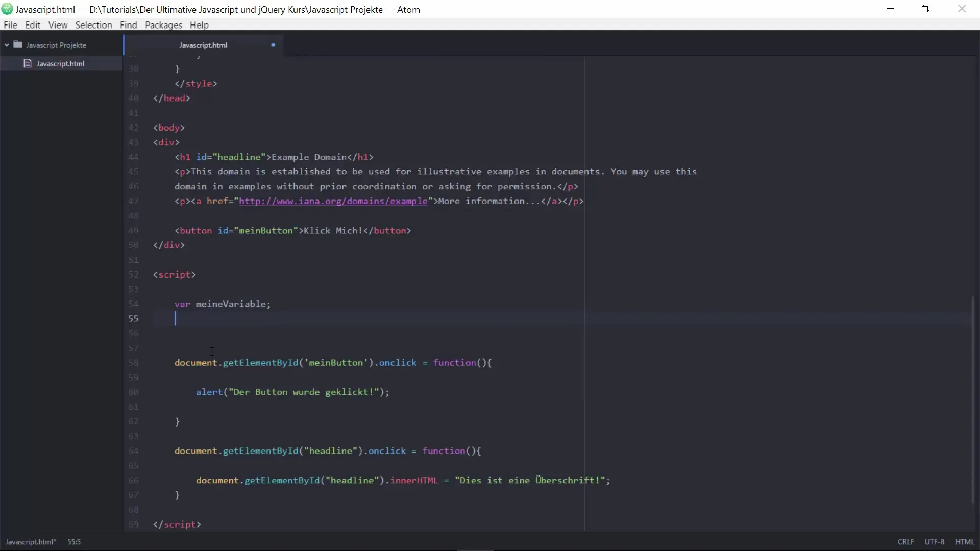This screenshot has width=980, height=551.
Task: Open the File menu
Action: [x=10, y=25]
